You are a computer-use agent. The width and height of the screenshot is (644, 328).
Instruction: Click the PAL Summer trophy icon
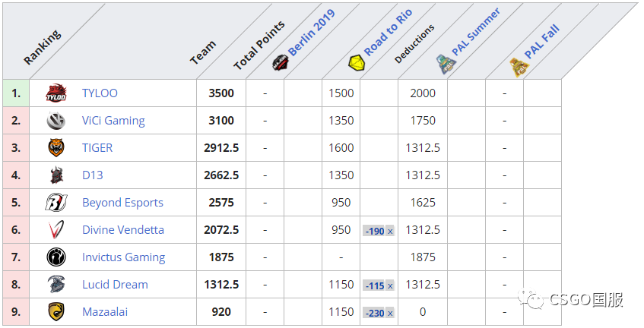446,64
